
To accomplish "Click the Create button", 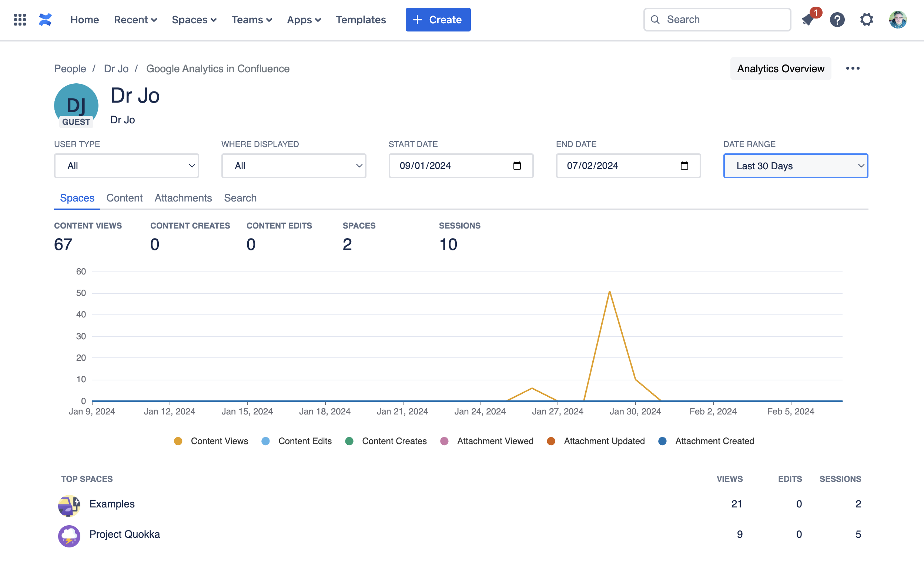I will point(438,20).
